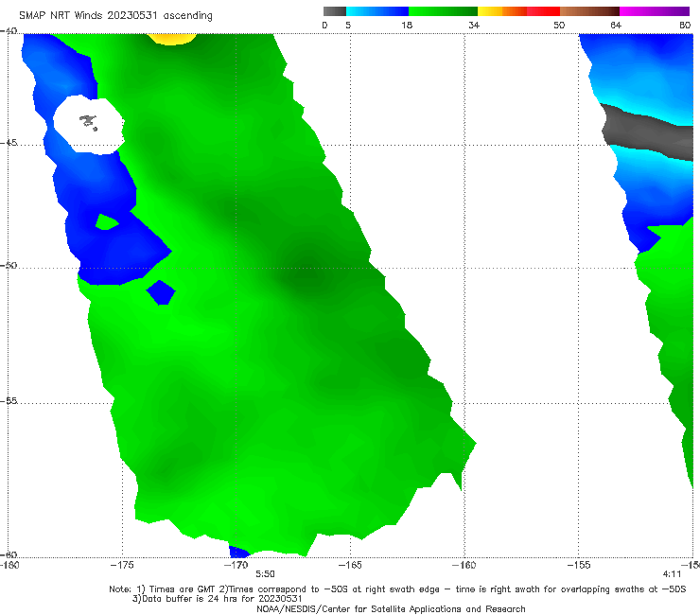The image size is (700, 615).
Task: Click the longitude label "-175"
Action: point(122,565)
